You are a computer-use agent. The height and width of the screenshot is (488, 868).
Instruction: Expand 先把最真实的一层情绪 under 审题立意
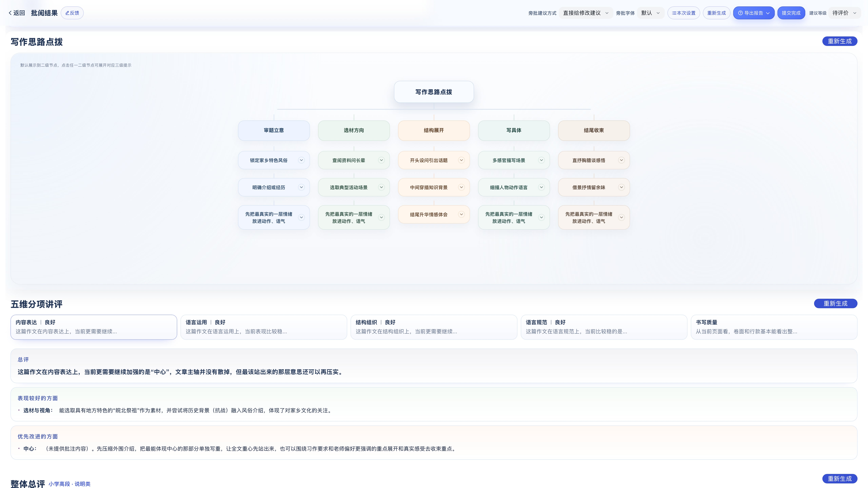click(301, 218)
